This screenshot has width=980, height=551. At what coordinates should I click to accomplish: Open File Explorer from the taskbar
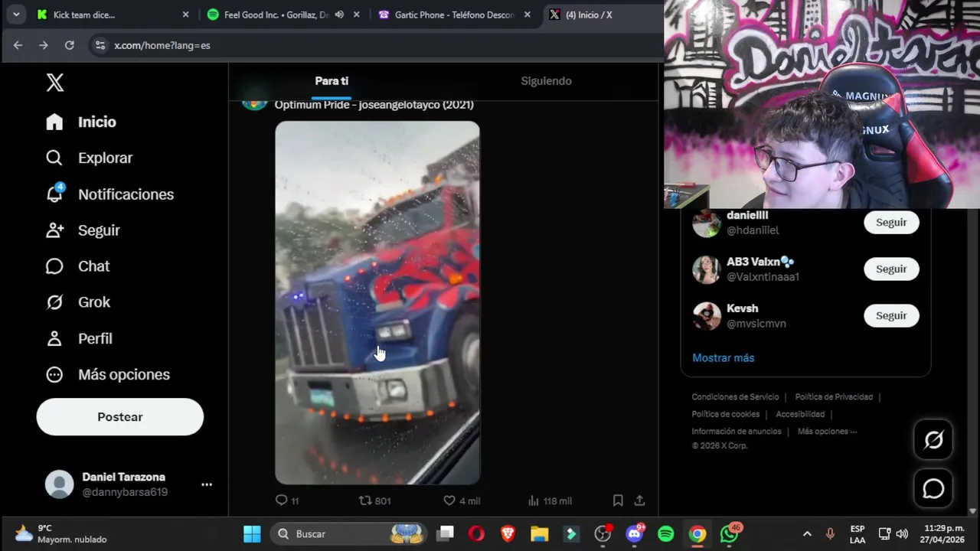[x=540, y=533]
